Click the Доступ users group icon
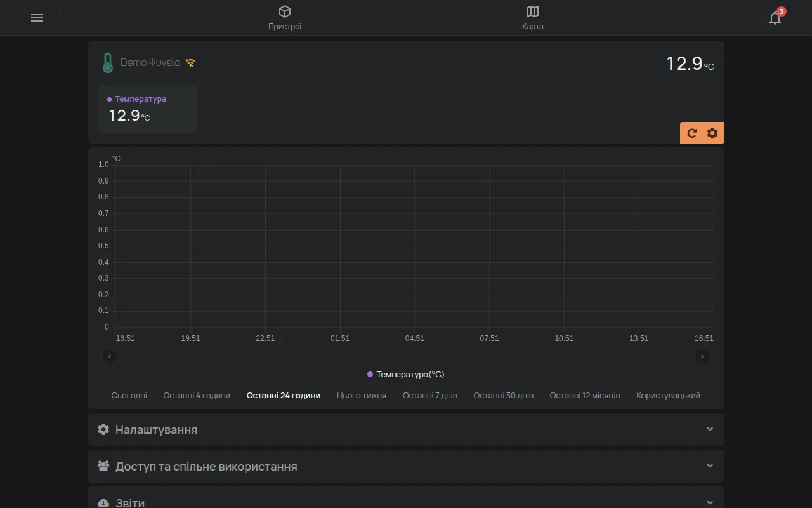The image size is (812, 508). click(x=103, y=466)
